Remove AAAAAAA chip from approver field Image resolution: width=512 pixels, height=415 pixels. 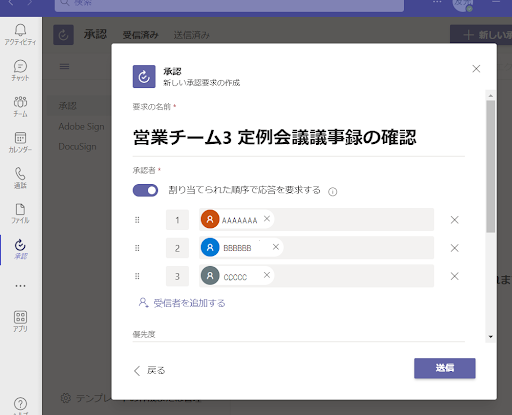coord(267,219)
